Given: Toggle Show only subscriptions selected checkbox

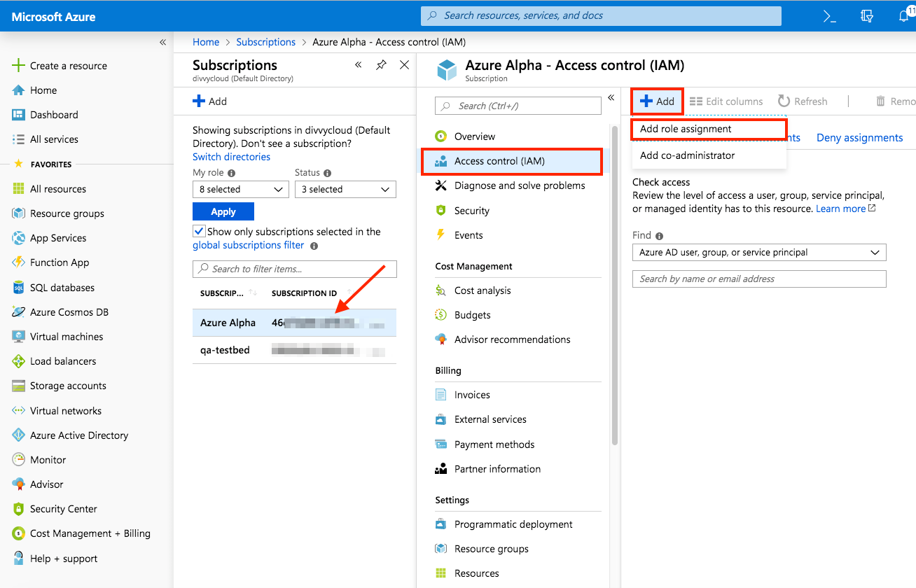Looking at the screenshot, I should point(199,232).
